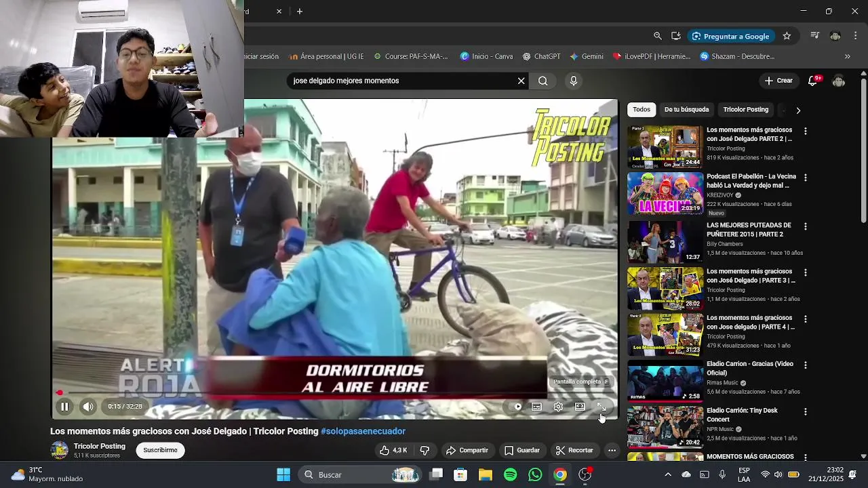Pause the playing video
This screenshot has height=488, width=868.
click(x=64, y=407)
